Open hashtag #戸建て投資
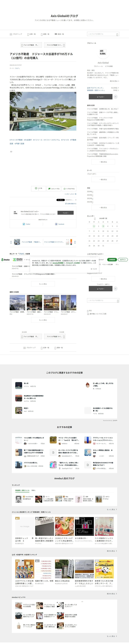Viewport: 129px width, 644px height. point(19,144)
